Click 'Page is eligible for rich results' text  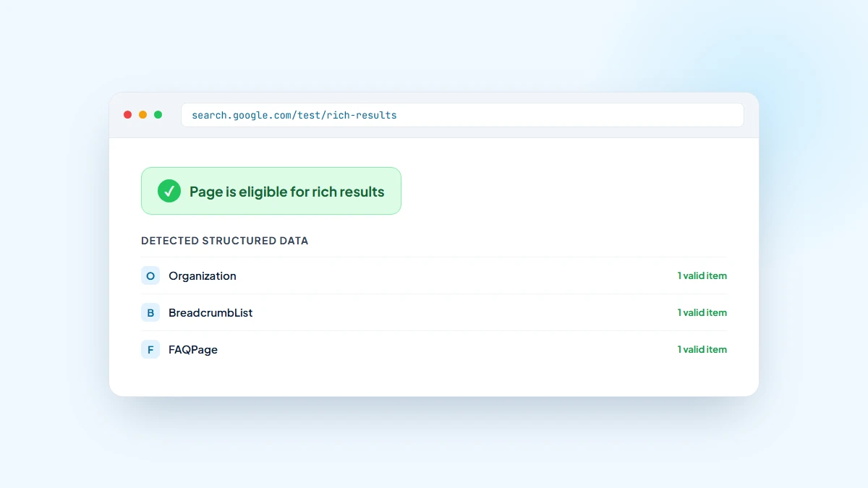287,192
